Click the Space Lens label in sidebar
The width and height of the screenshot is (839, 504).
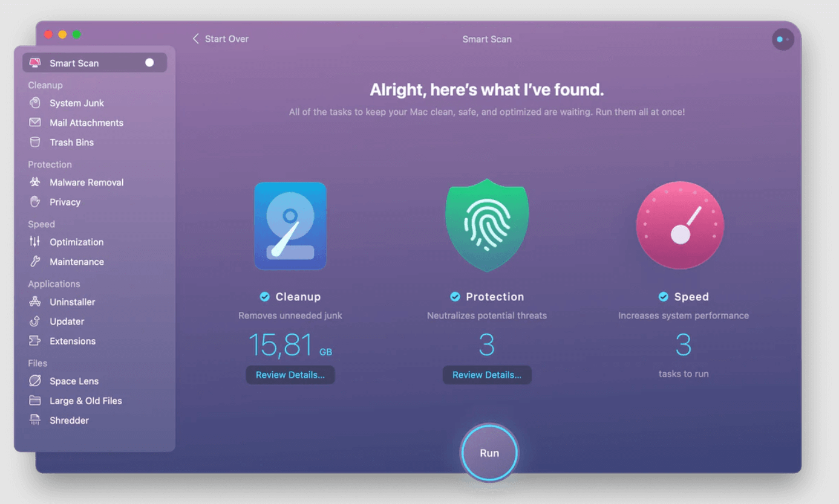(74, 381)
